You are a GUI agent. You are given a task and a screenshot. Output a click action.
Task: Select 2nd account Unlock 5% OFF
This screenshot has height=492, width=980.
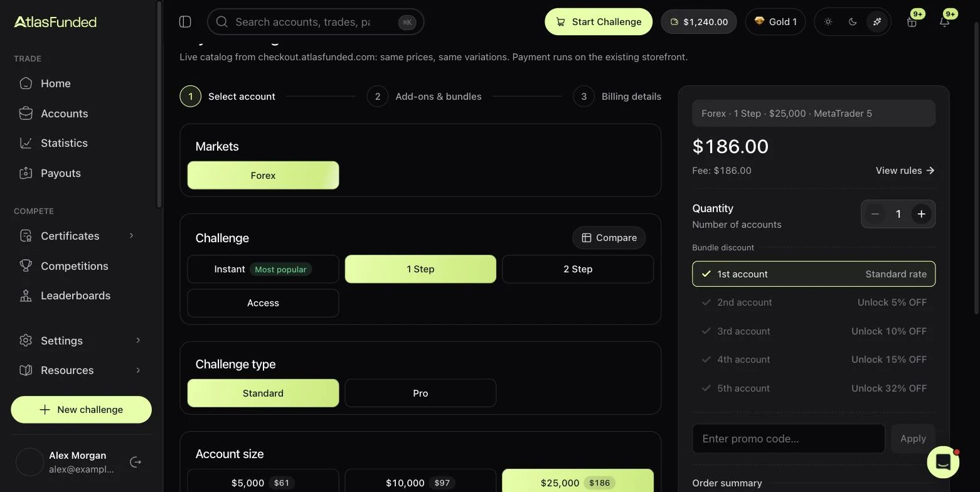coord(814,302)
